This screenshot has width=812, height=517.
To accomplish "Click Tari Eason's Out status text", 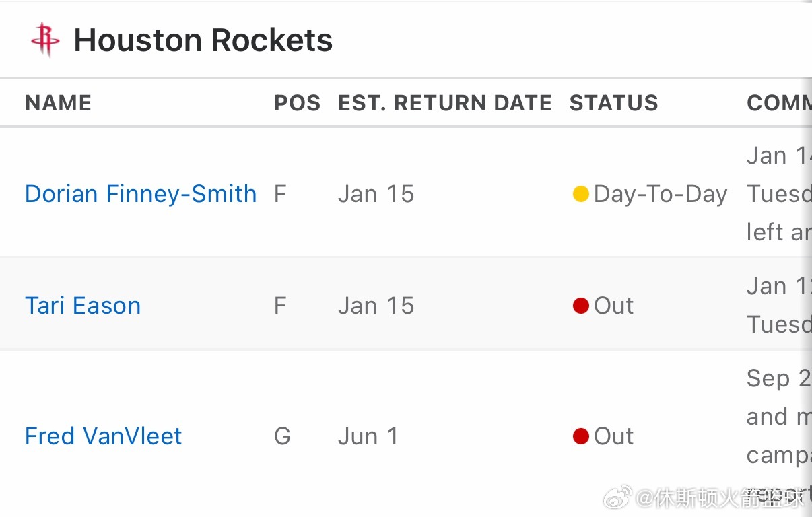I will pyautogui.click(x=613, y=306).
